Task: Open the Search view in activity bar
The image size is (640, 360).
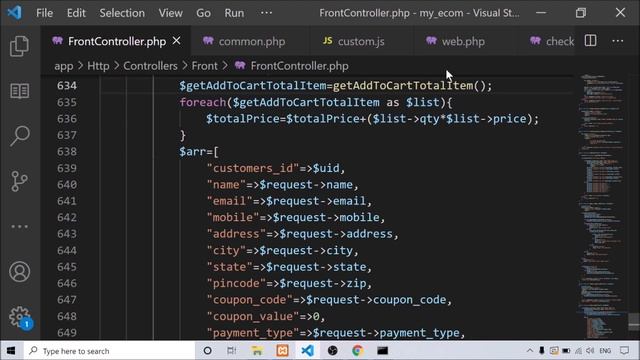Action: coord(19,136)
